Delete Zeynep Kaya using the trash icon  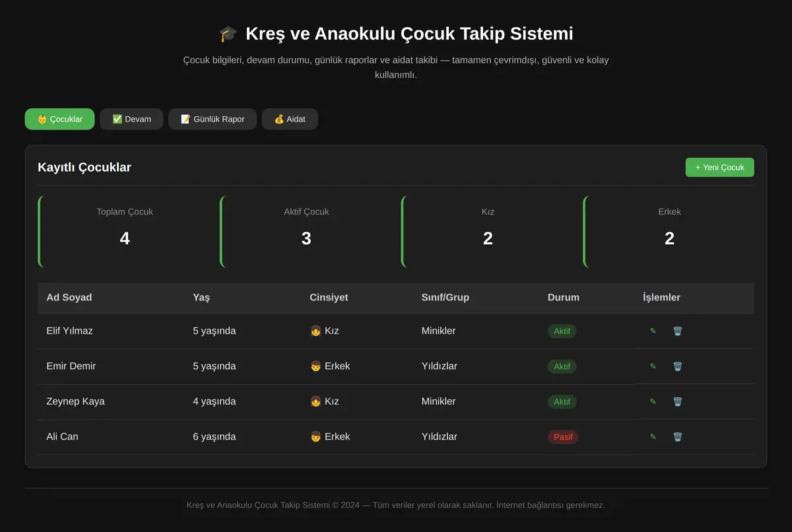point(677,401)
